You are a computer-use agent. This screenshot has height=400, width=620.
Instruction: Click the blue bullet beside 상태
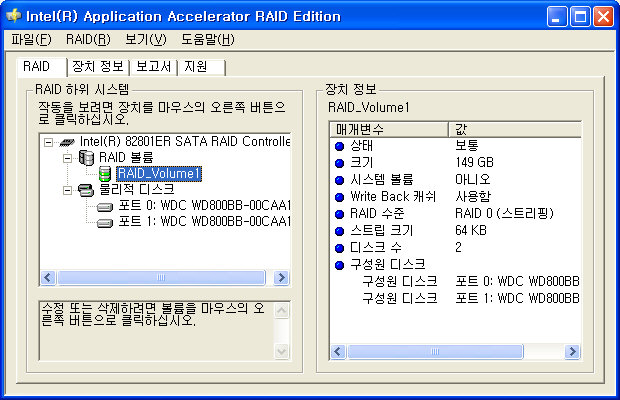tap(339, 146)
